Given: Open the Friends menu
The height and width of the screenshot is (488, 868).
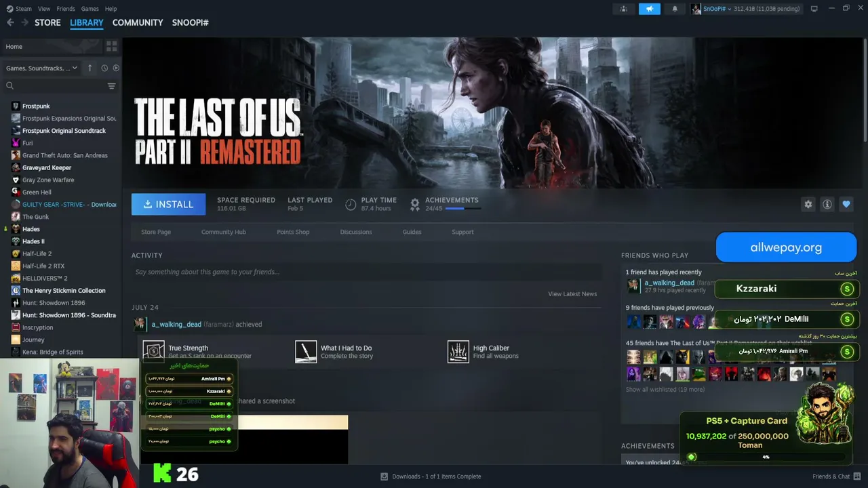Looking at the screenshot, I should click(x=66, y=9).
